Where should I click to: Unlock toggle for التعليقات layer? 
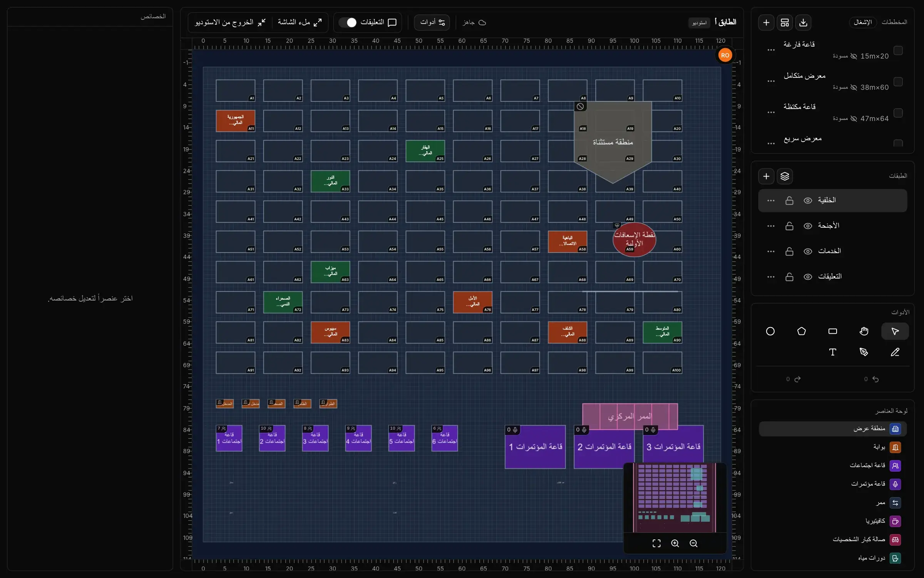coord(789,277)
